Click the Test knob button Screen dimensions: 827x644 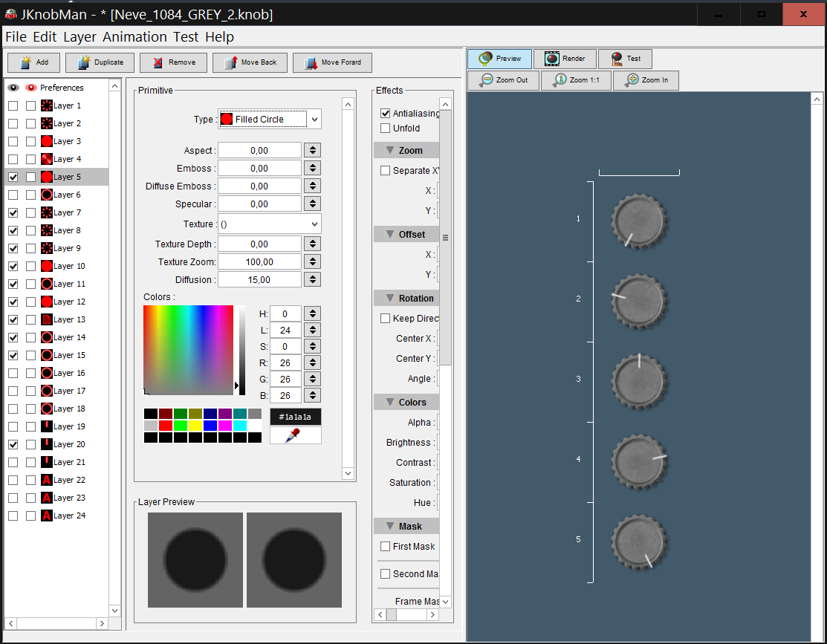pyautogui.click(x=624, y=59)
